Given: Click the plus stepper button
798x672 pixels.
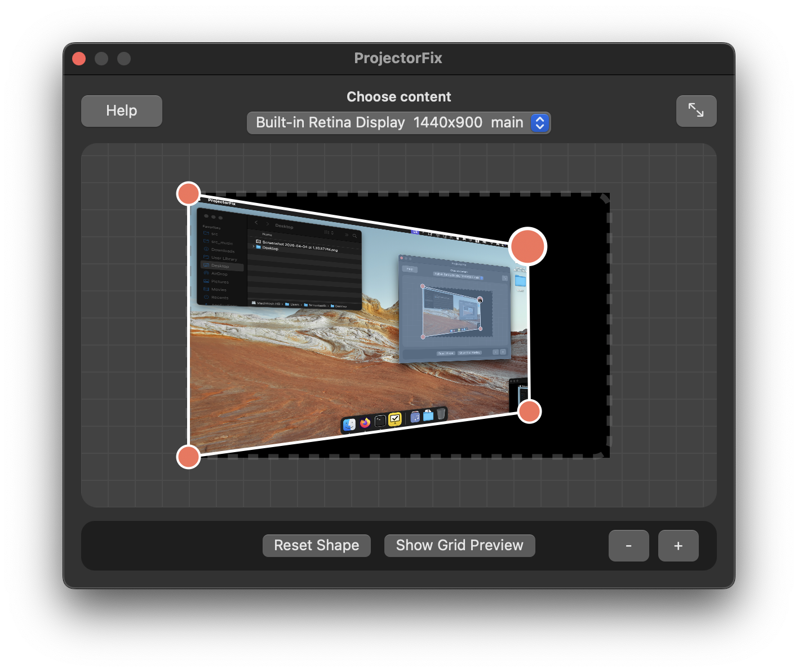Looking at the screenshot, I should (678, 546).
